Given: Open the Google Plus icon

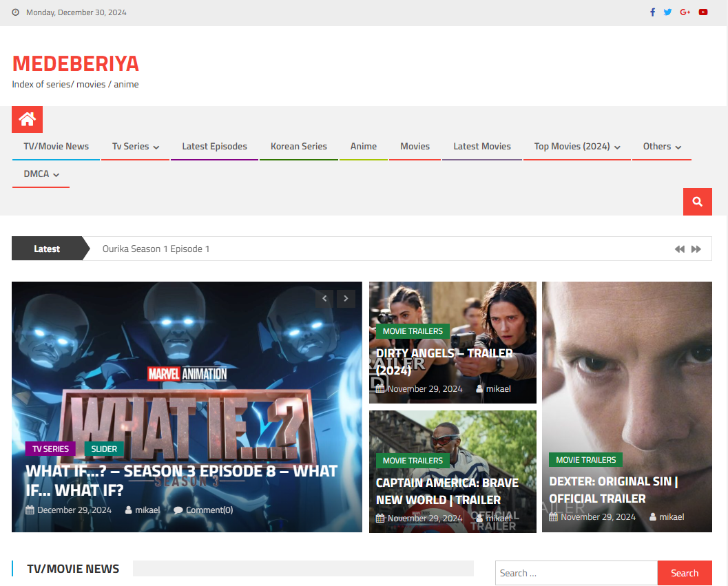Looking at the screenshot, I should coord(685,12).
